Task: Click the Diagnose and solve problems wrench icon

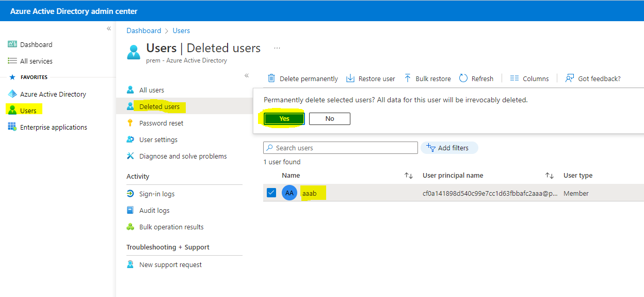Action: [131, 156]
